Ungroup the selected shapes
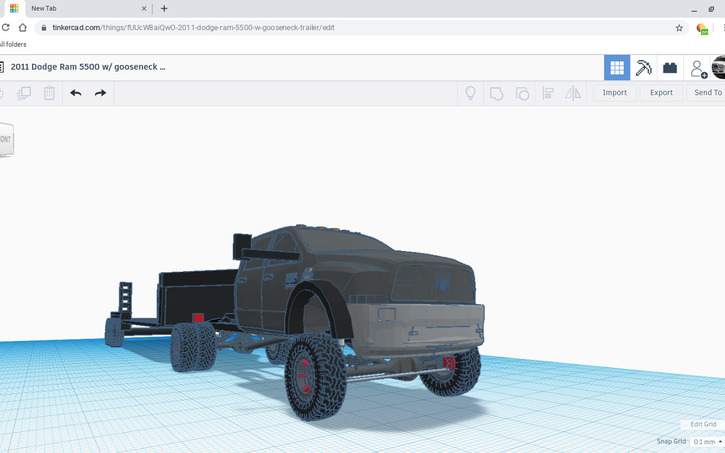Viewport: 725px width, 453px height. tap(522, 93)
